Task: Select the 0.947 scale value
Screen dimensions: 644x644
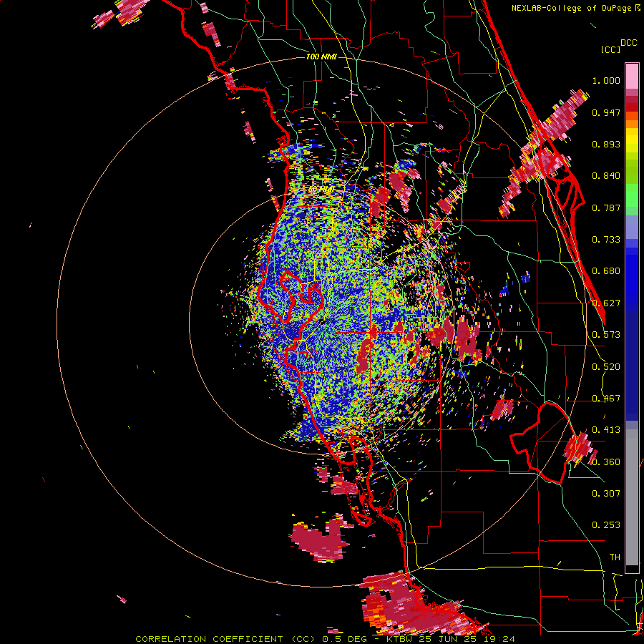Action: point(606,112)
